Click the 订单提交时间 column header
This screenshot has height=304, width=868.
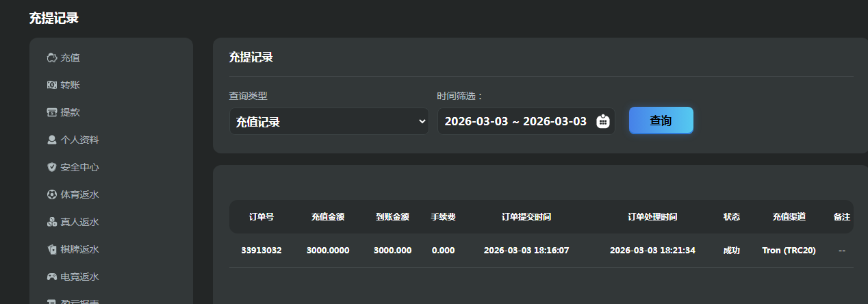click(x=526, y=216)
